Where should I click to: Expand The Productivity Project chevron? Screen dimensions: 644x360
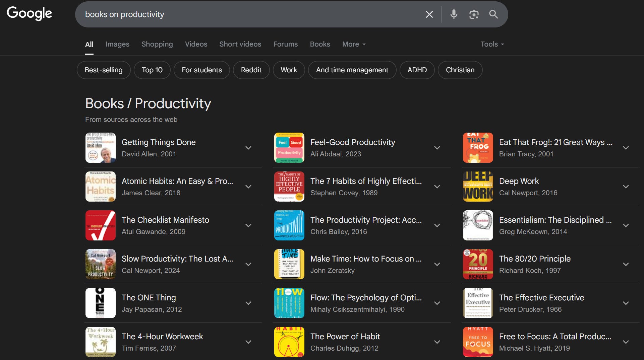(437, 225)
